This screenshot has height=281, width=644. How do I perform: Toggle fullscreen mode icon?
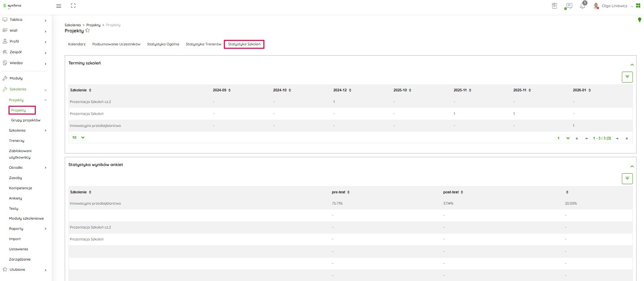(73, 6)
